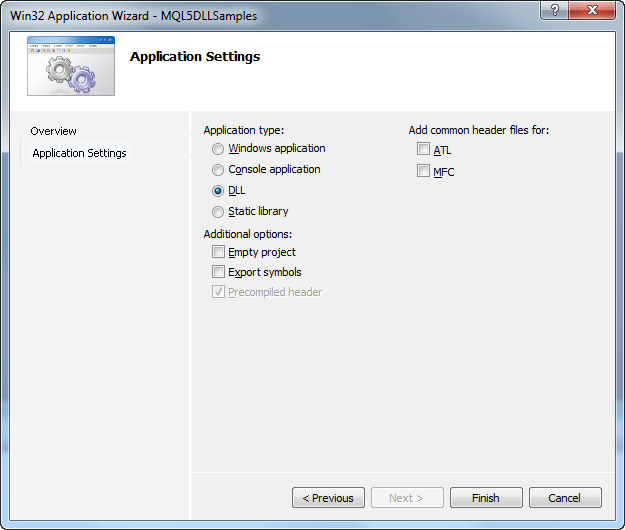Click Finish to create the project
Screen dimensions: 625x530
click(486, 498)
